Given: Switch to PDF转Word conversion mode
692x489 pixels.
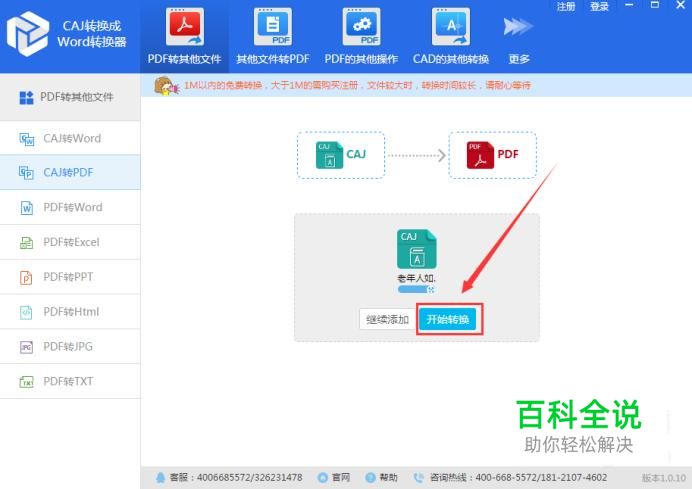Looking at the screenshot, I should tap(70, 207).
